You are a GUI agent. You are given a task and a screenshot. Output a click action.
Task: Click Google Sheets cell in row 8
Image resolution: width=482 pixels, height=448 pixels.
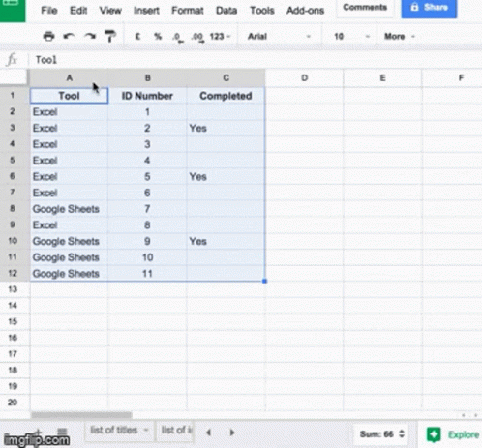pos(69,209)
